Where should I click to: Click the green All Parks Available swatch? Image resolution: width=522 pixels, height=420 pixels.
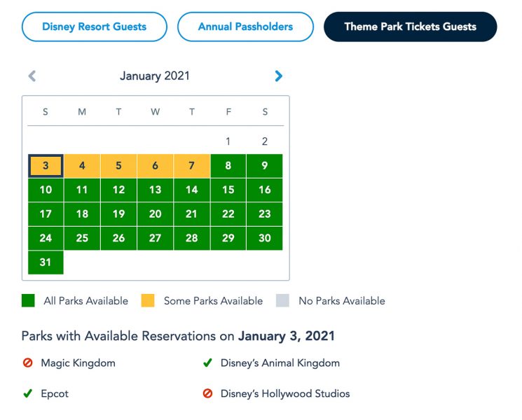[x=28, y=300]
